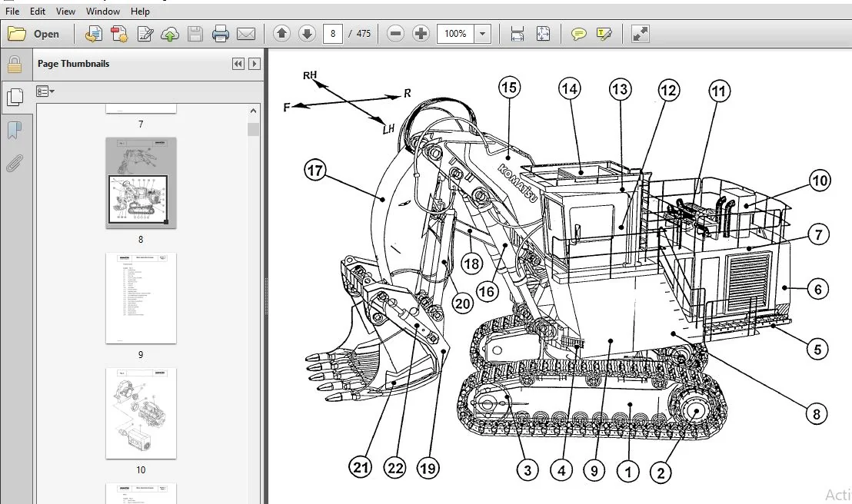
Task: Expand the navigation pane right arrow
Action: click(254, 64)
